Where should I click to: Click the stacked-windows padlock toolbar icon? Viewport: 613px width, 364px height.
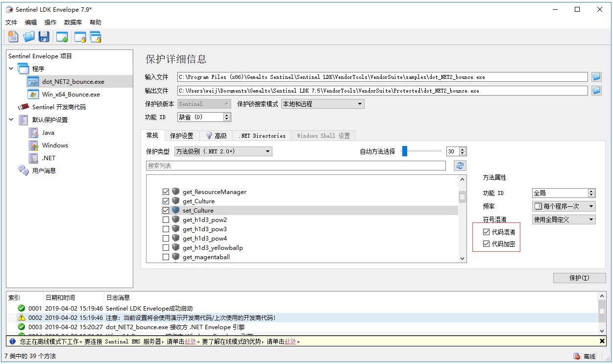[x=95, y=37]
